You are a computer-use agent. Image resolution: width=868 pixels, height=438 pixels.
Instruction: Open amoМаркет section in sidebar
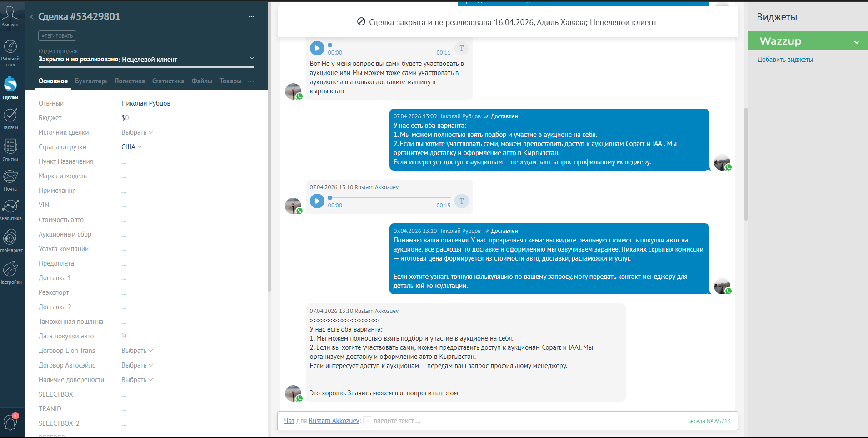coord(11,241)
